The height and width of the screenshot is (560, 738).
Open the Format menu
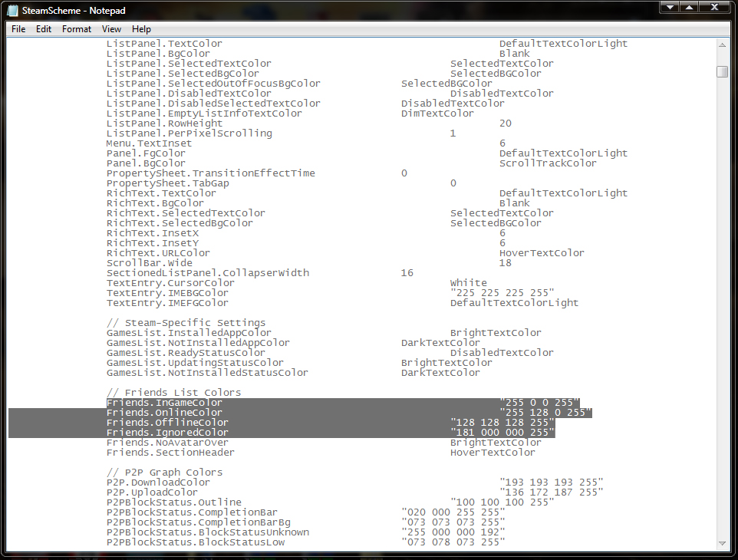76,29
